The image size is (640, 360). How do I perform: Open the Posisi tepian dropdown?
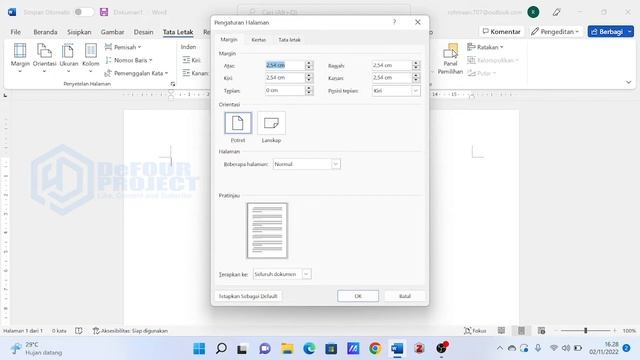click(x=396, y=91)
